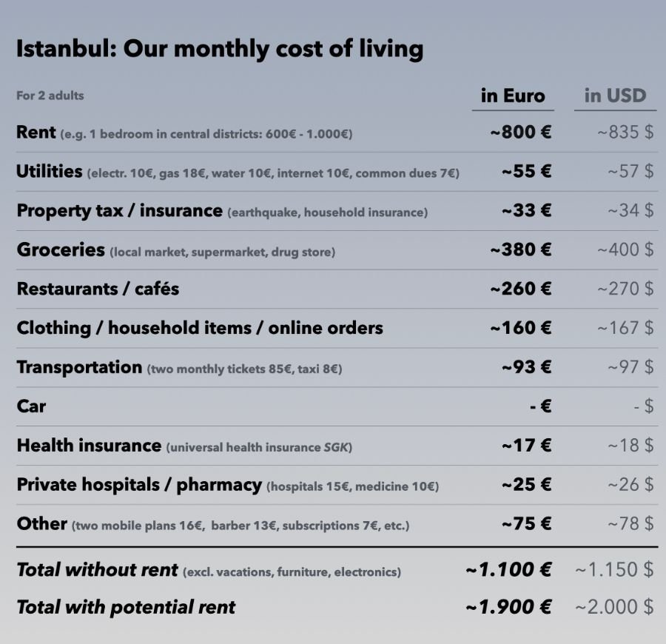Select the 'Property tax / insurance' label
This screenshot has width=666, height=644.
(x=119, y=211)
